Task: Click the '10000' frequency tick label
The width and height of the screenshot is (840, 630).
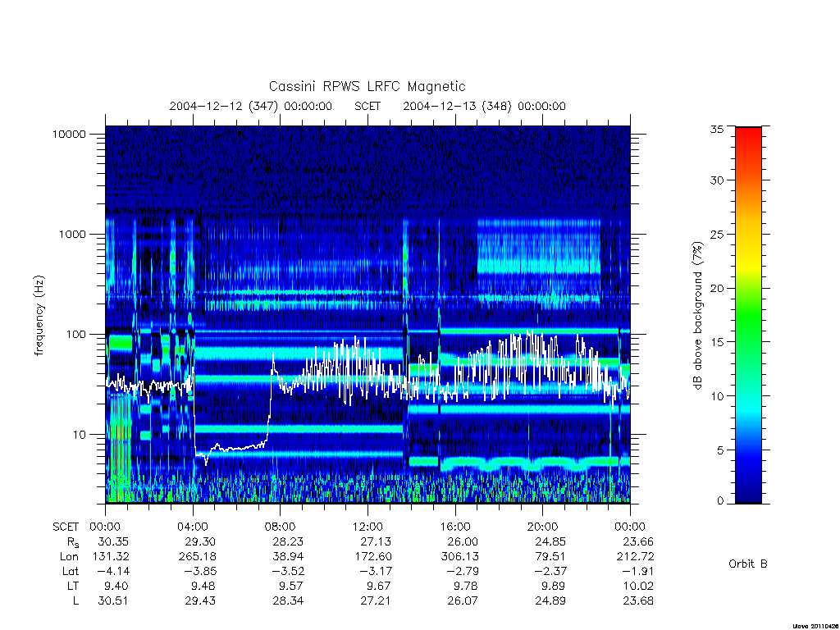Action: [x=69, y=135]
